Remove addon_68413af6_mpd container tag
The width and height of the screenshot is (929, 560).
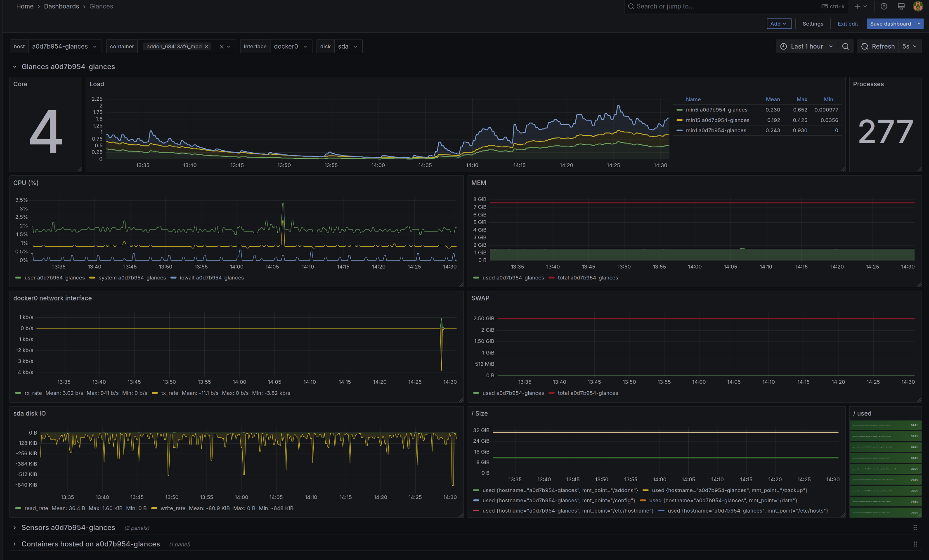207,47
